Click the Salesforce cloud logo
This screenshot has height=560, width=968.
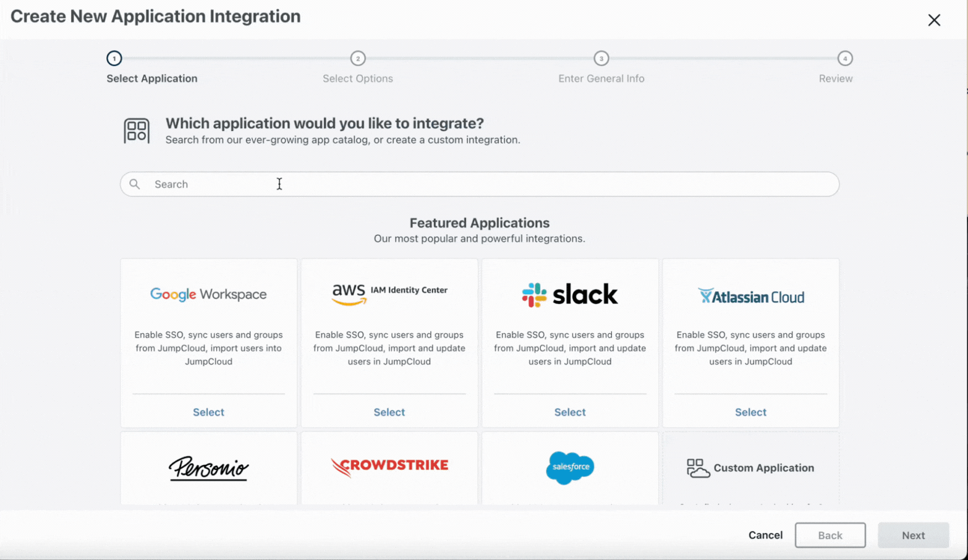tap(569, 468)
